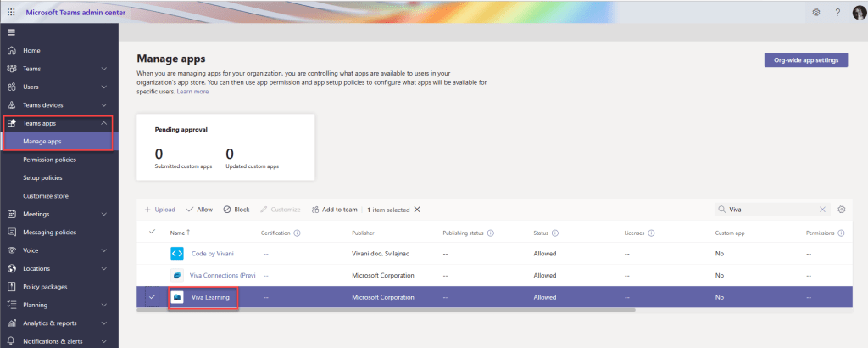Open the Viva Learning app link
The height and width of the screenshot is (348, 868).
click(x=210, y=298)
